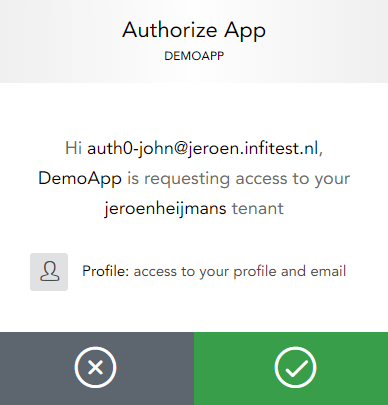Click the white checkmark accept icon
The width and height of the screenshot is (388, 405).
[x=295, y=367]
